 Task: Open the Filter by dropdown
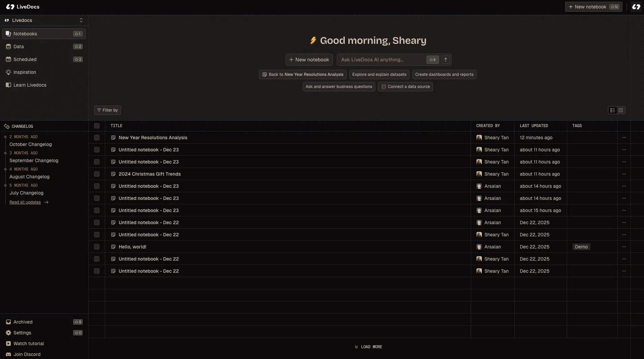coord(107,110)
